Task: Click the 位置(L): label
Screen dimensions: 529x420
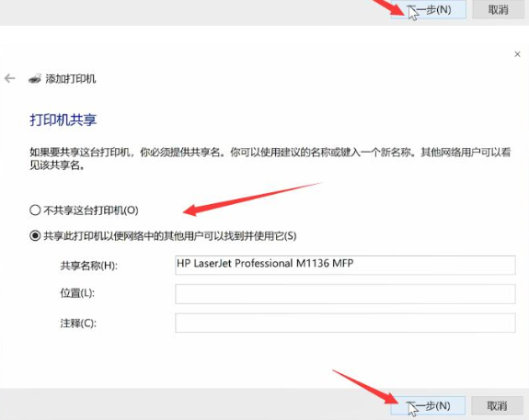Action: [77, 293]
